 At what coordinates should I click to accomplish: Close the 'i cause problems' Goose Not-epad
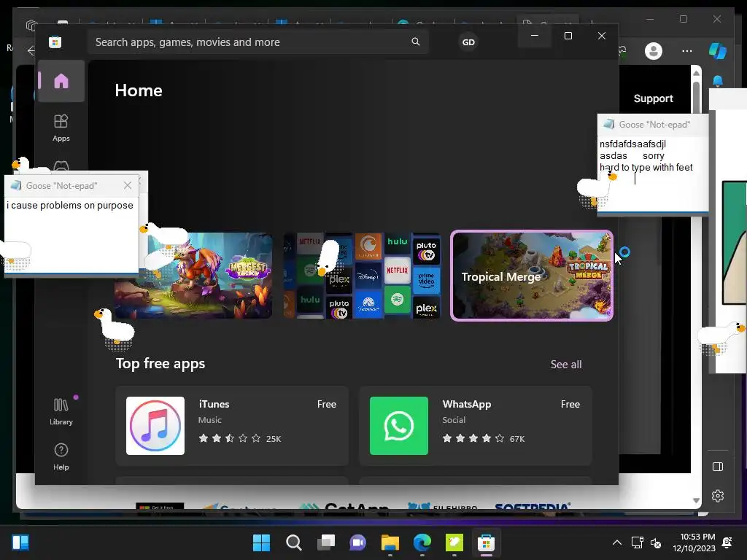(127, 186)
